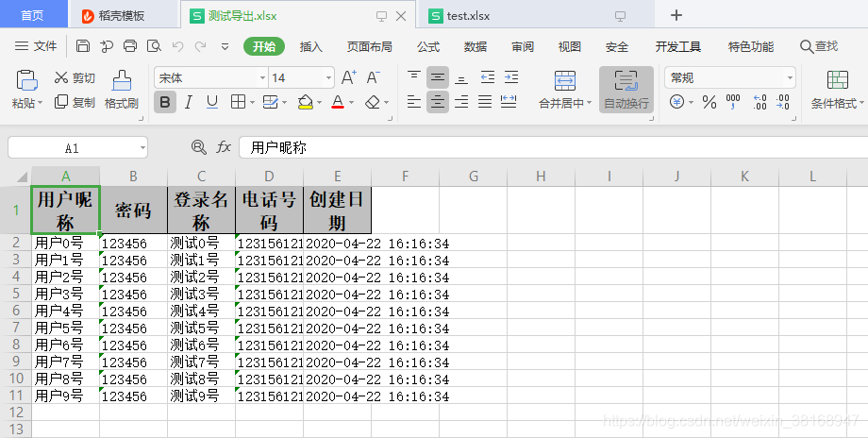The image size is (868, 438).
Task: Align text to top
Action: point(413,77)
